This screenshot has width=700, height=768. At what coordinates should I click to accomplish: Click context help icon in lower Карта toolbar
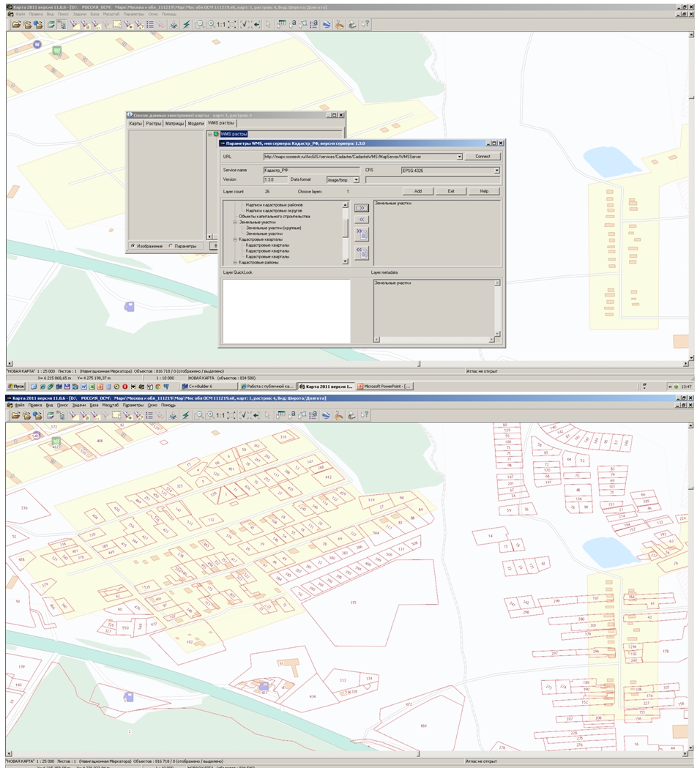point(365,415)
